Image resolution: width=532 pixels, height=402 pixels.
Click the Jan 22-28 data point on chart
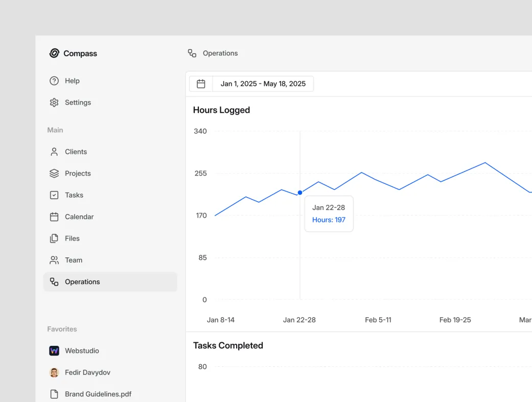tap(300, 193)
